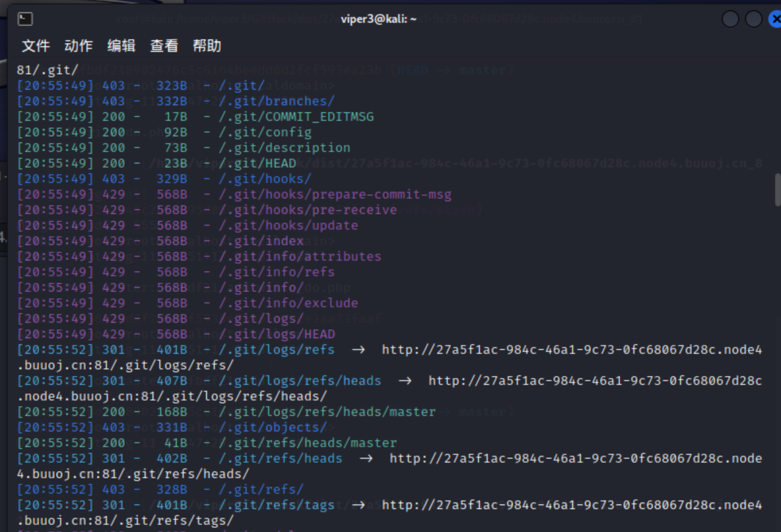Click the 81/.git/ text on the first line

48,70
